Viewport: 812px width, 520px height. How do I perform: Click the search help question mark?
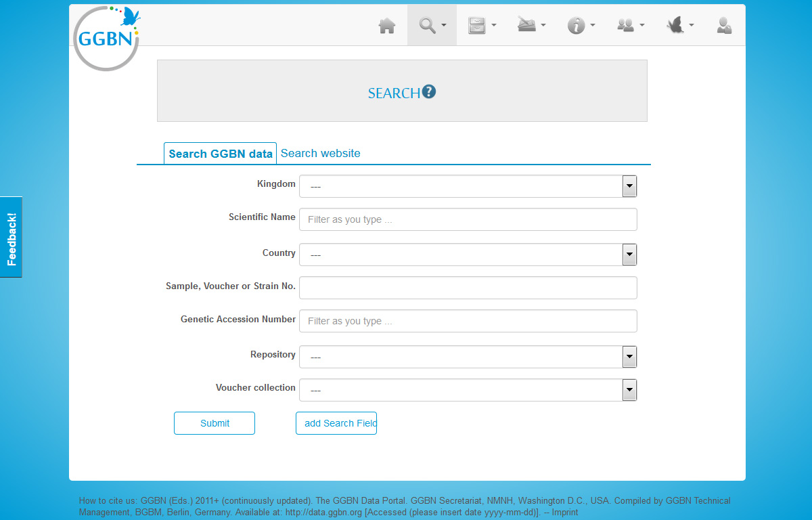click(x=429, y=92)
